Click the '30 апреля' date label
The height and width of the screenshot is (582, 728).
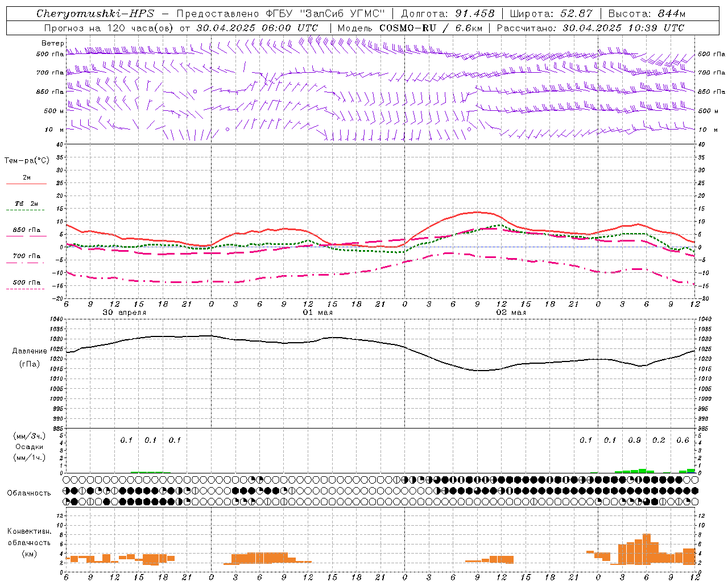click(124, 313)
